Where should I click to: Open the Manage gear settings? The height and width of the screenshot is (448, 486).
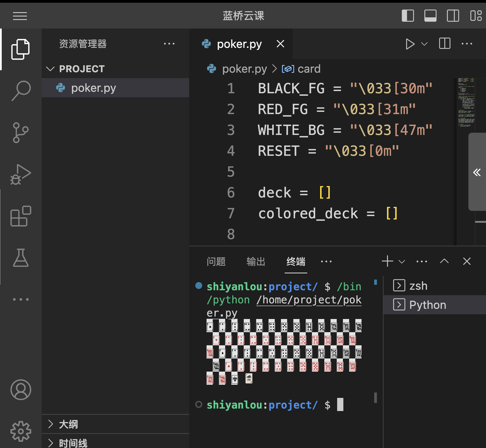[21, 431]
